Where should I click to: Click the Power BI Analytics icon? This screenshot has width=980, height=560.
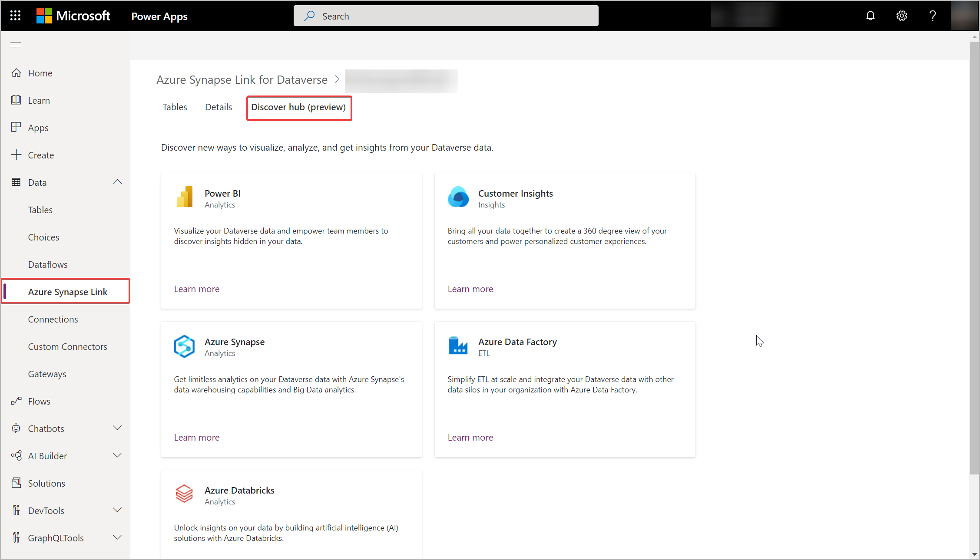click(x=185, y=196)
